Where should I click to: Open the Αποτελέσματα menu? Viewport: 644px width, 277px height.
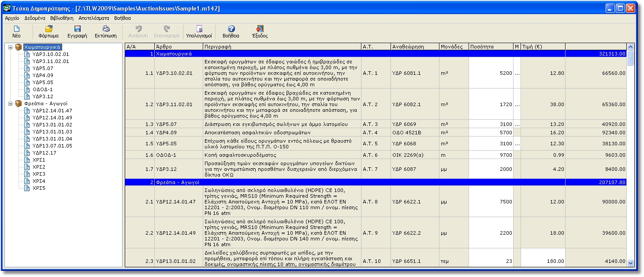tap(94, 18)
